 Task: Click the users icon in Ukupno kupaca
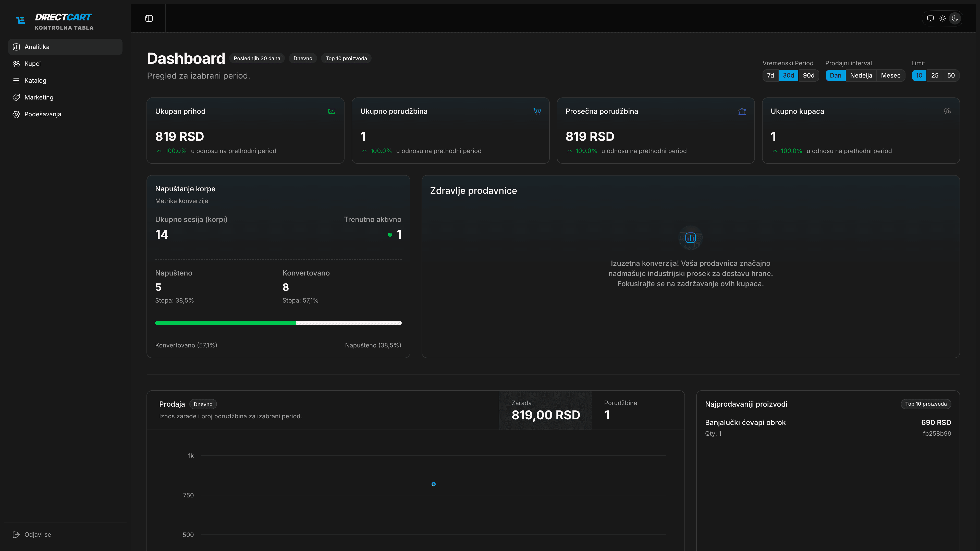coord(947,111)
